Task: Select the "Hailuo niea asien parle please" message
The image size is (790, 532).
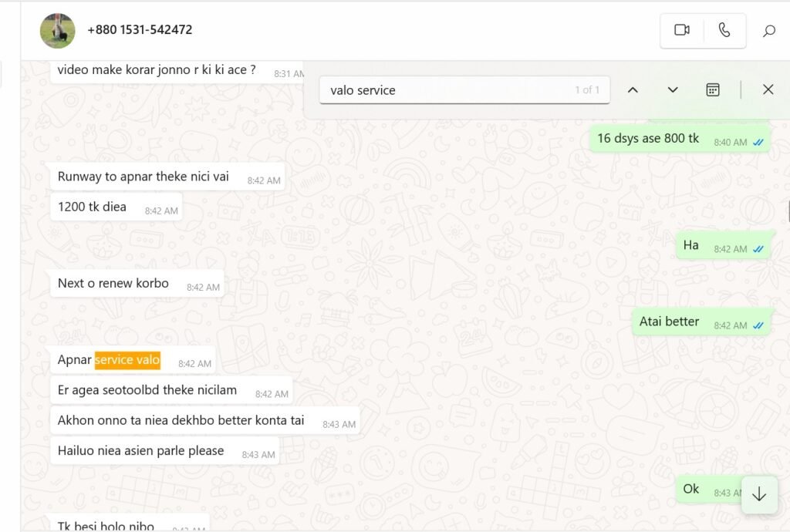Action: point(140,450)
